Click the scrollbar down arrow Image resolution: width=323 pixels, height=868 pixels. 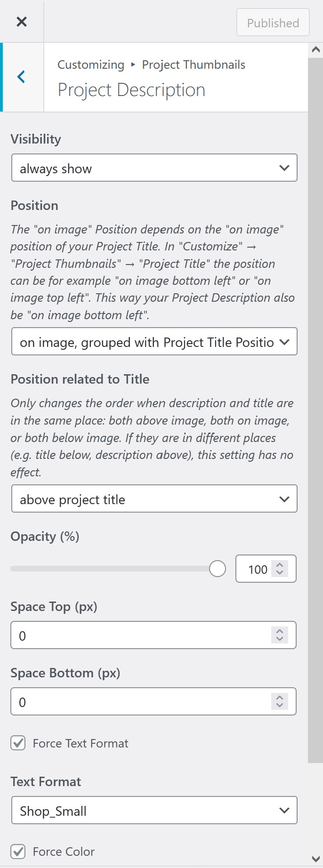click(315, 860)
